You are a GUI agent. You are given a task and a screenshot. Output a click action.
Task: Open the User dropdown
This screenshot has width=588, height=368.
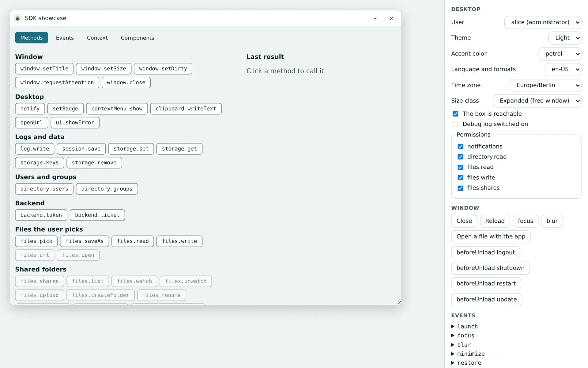tap(543, 22)
